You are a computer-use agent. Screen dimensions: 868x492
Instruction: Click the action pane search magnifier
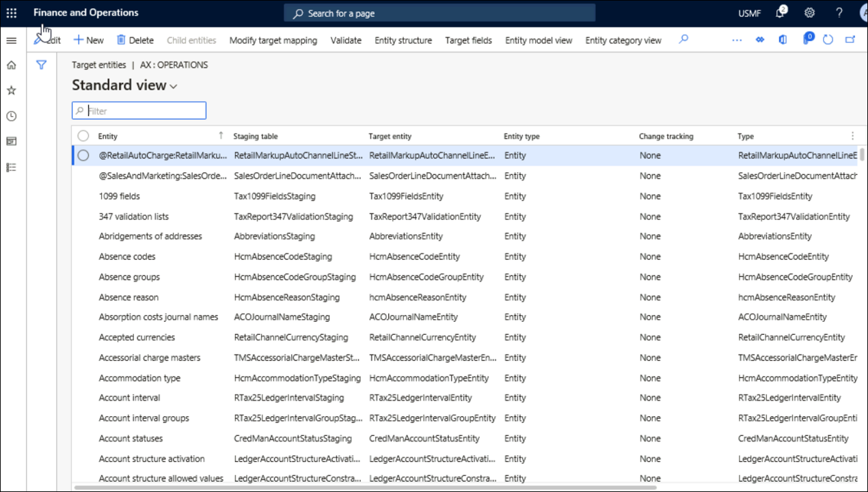683,40
